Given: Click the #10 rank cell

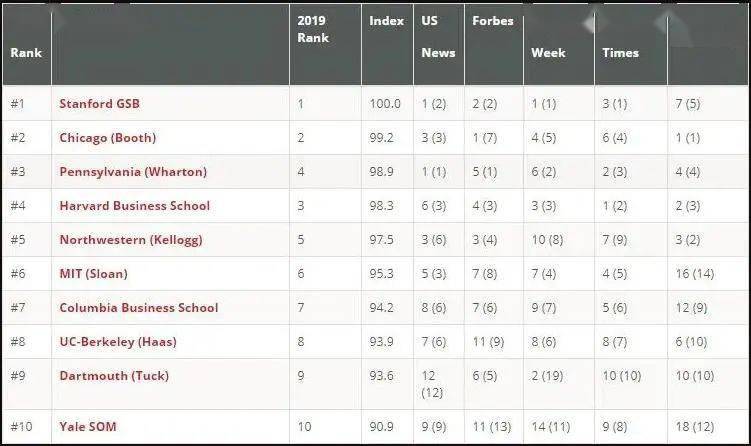Looking at the screenshot, I should (x=21, y=426).
